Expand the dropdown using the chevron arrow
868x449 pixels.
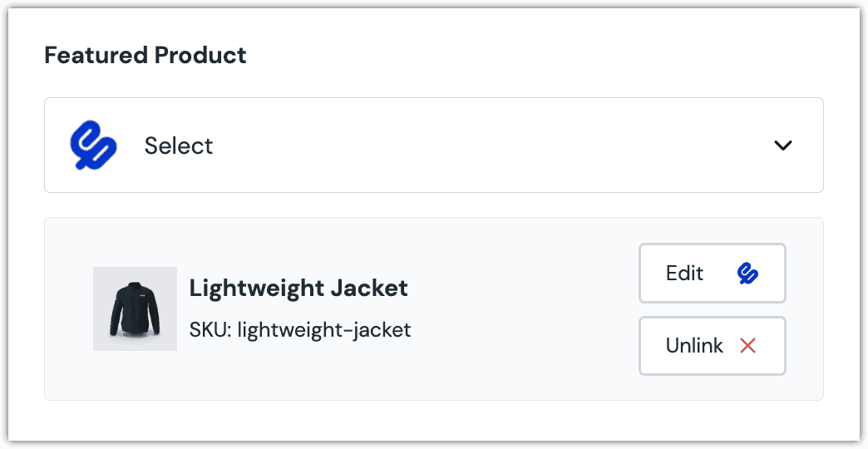click(782, 146)
